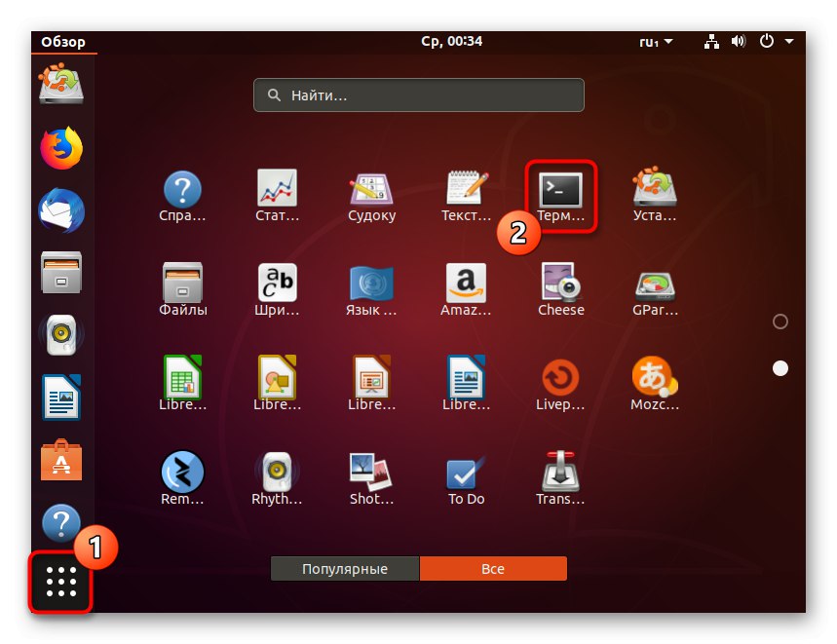
Task: Start GParted partition editor
Action: coord(654,283)
